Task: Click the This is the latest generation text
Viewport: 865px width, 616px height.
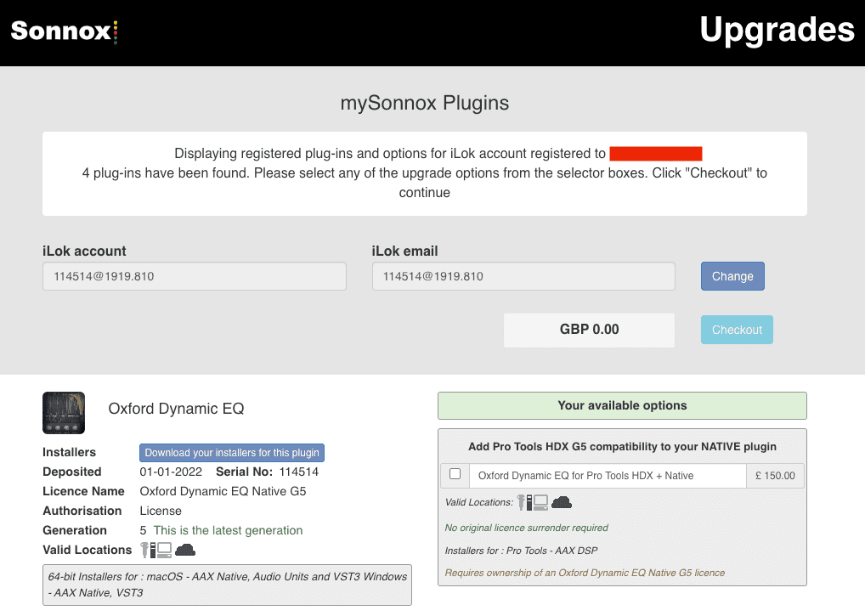Action: (228, 530)
